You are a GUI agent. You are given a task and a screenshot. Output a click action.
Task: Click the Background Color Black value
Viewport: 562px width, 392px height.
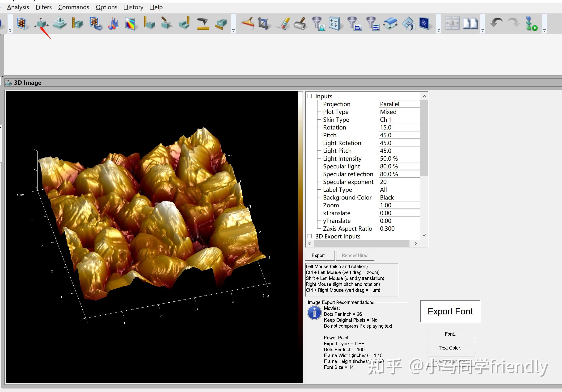tap(399, 197)
